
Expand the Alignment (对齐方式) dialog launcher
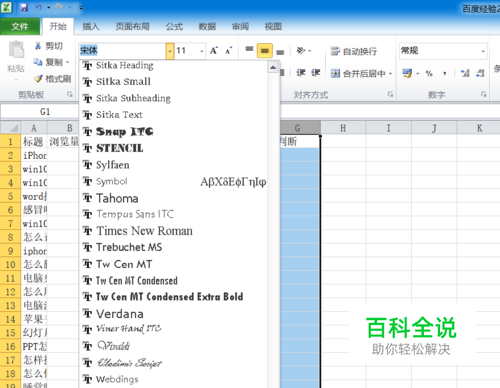click(390, 95)
